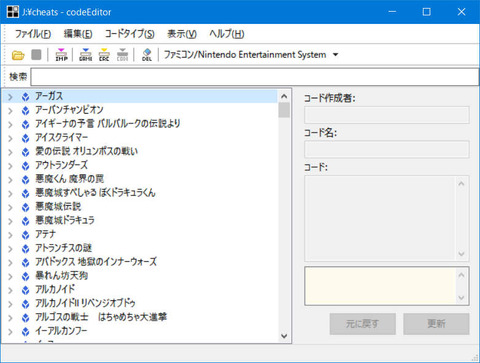The image size is (480, 363).
Task: Click the comment box scroll-down arrow
Action: tap(461, 298)
